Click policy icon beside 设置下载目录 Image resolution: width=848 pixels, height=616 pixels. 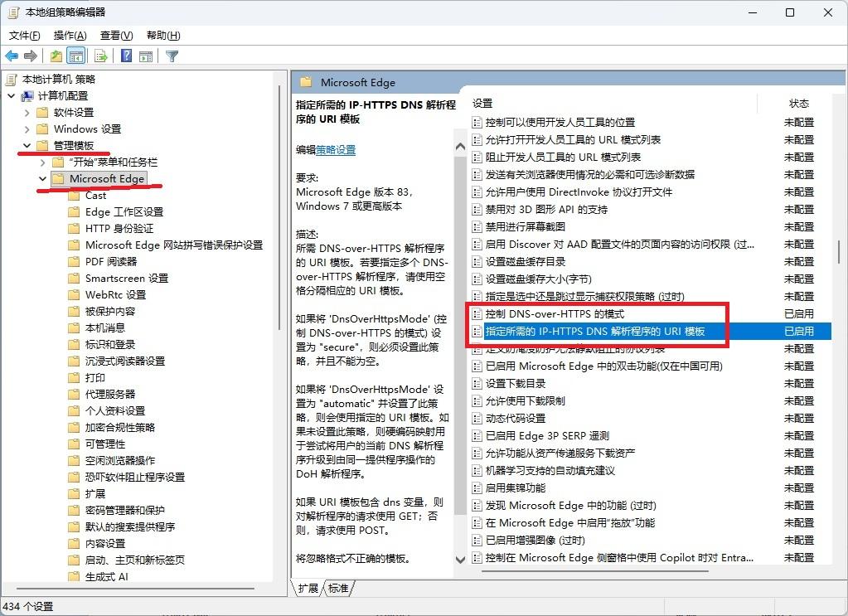(x=477, y=384)
